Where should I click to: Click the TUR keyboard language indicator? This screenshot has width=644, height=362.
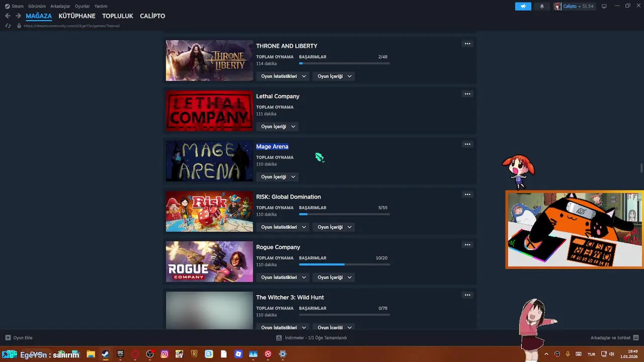[591, 354]
